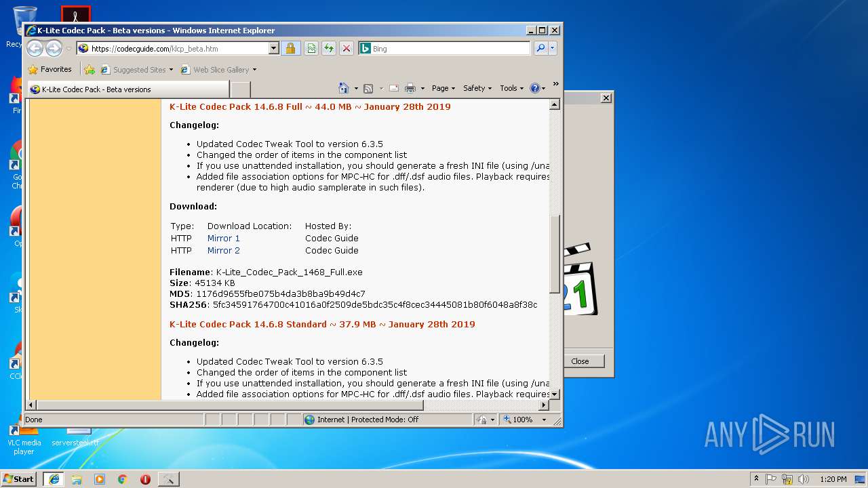Viewport: 868px width, 488px height.
Task: Click the K-Lite Codec Pack 14.6.8 Full heading
Action: pyautogui.click(x=310, y=106)
